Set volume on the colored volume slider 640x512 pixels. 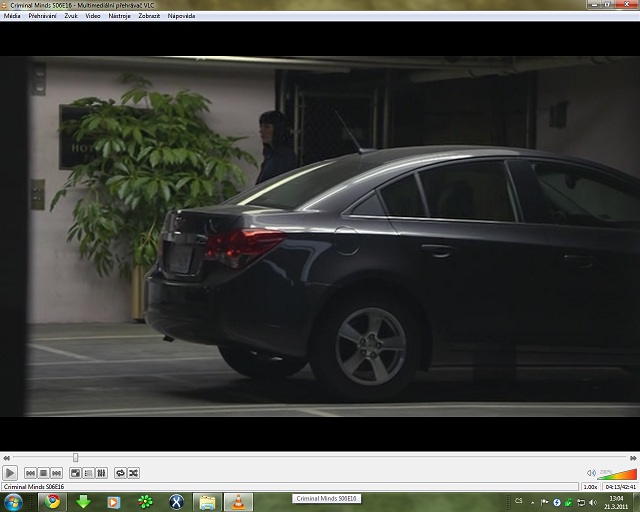(x=617, y=474)
